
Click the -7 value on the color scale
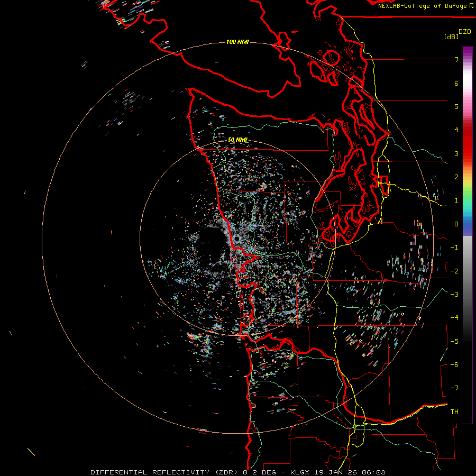(x=454, y=388)
